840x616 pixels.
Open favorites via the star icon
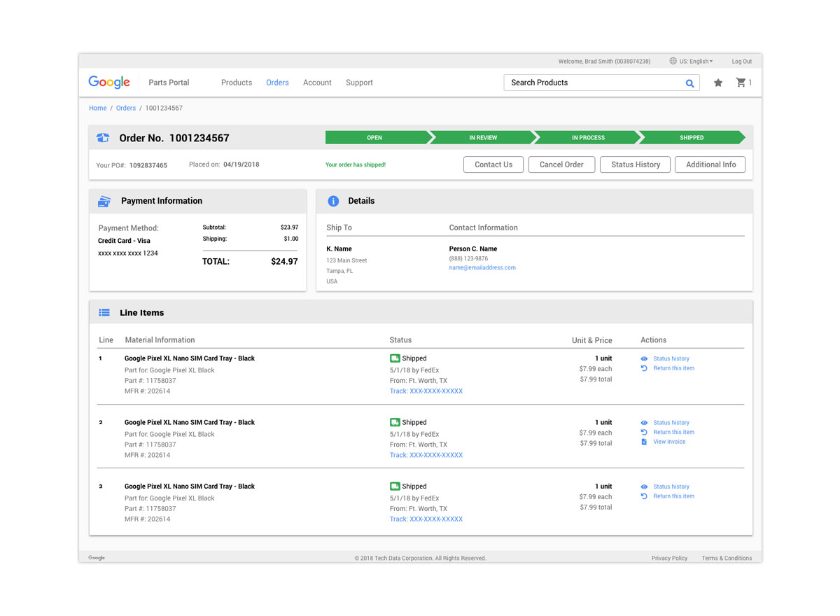pos(717,83)
